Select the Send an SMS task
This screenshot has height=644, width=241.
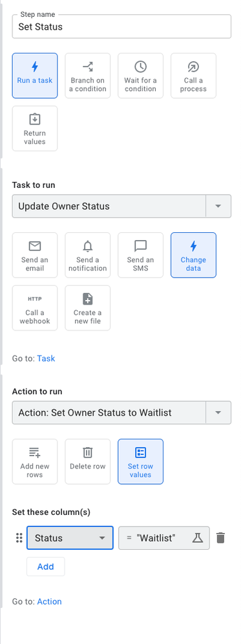point(140,255)
